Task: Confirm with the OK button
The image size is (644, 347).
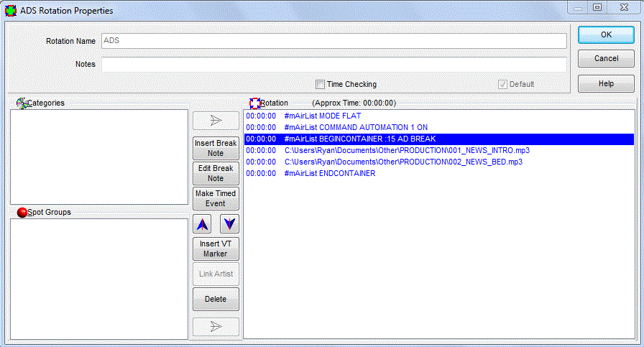Action: (x=606, y=35)
